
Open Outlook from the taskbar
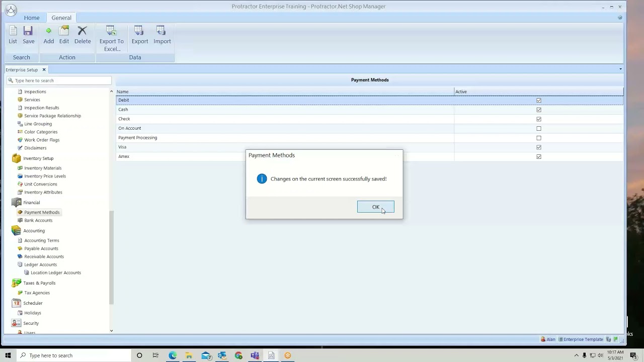coord(222,355)
